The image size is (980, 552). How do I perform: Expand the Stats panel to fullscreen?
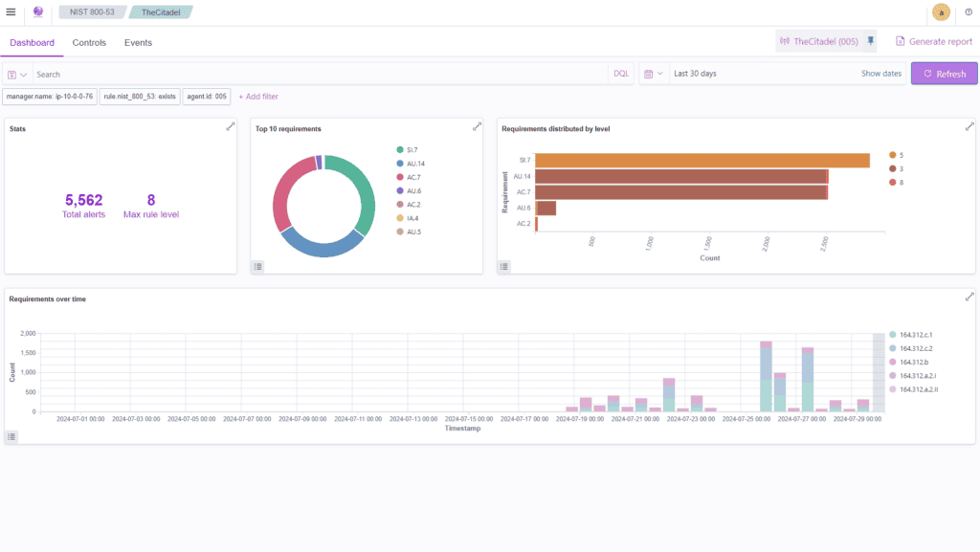[x=230, y=127]
